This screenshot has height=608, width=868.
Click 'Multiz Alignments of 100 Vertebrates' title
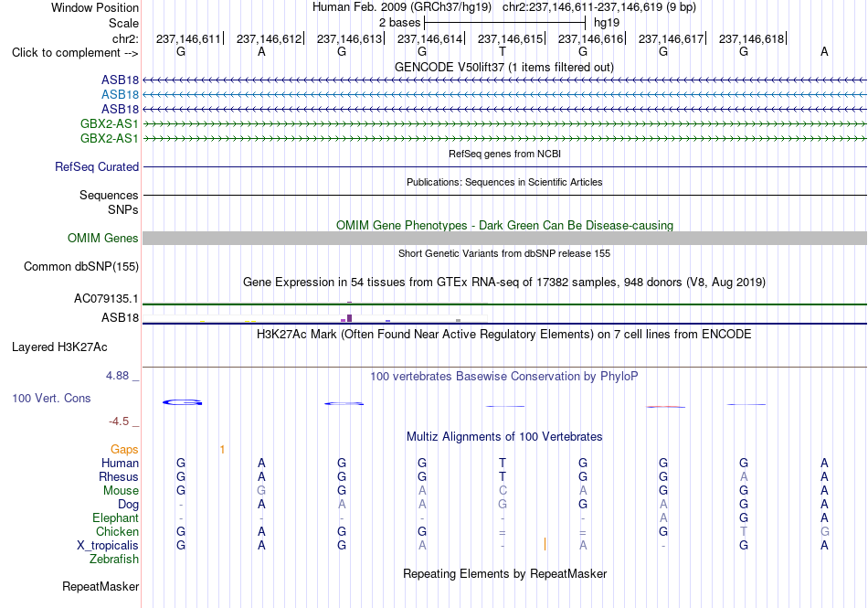click(x=504, y=437)
